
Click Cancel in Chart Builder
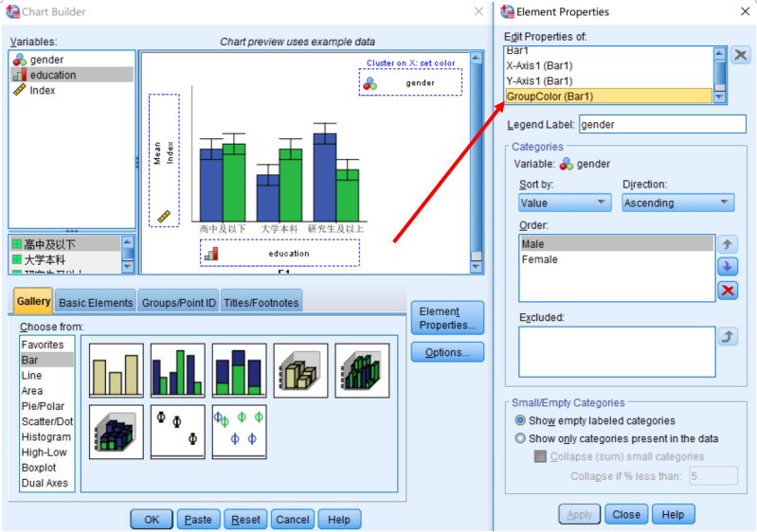293,520
